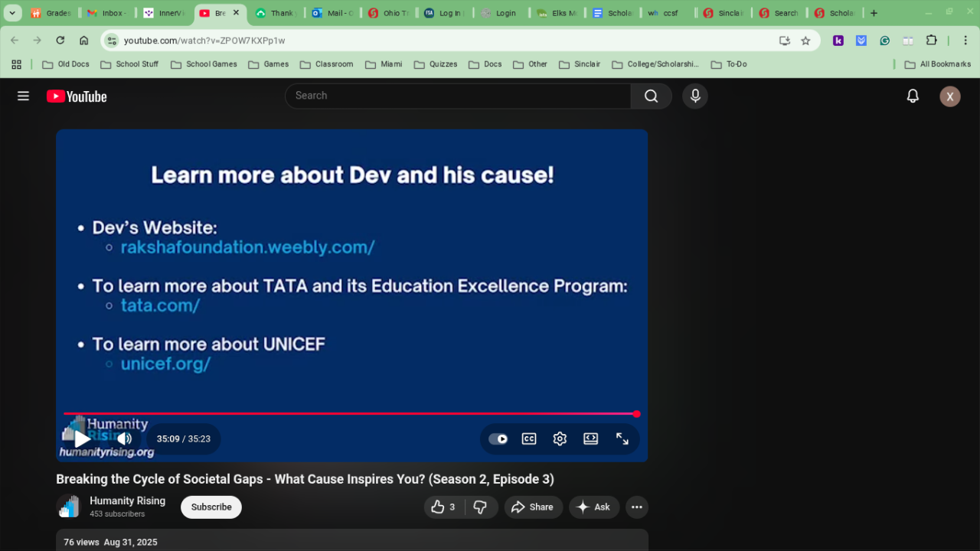This screenshot has width=980, height=551.
Task: Open more actions menu below video
Action: pos(637,507)
